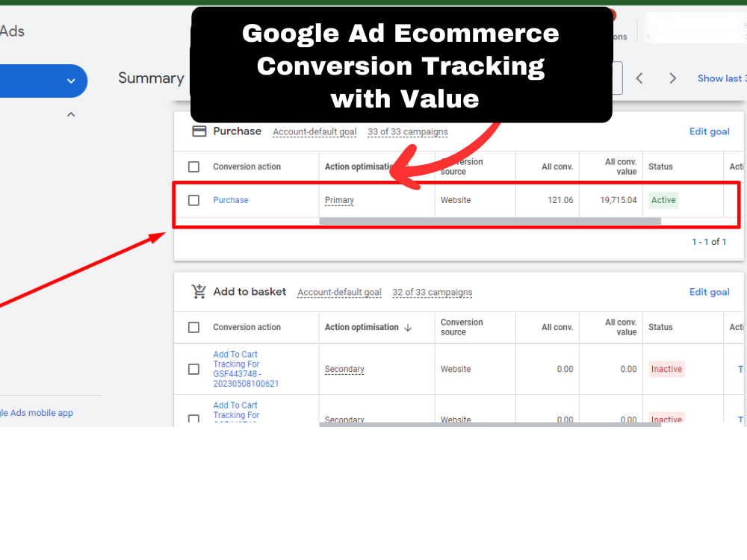Click Edit goal for Add to basket
Screen dimensions: 747x560
click(x=709, y=292)
